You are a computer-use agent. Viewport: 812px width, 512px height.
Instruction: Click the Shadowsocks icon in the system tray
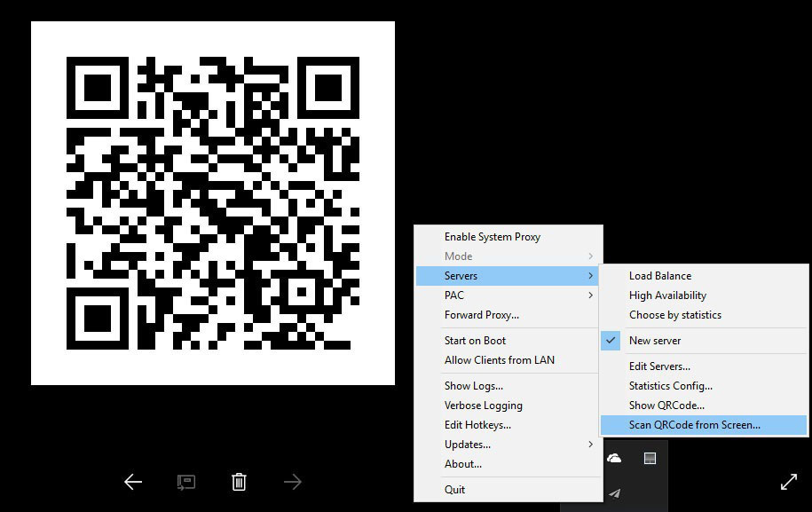click(x=651, y=457)
